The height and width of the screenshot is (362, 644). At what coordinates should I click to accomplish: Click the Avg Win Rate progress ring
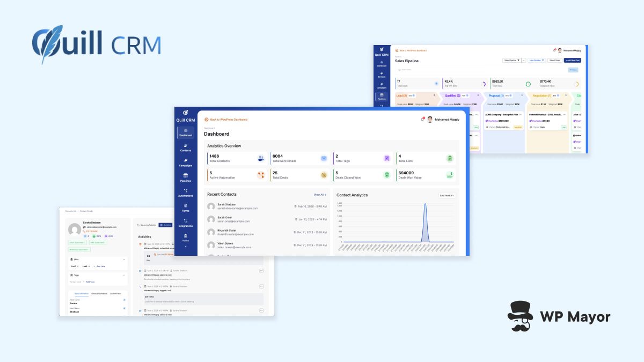[484, 84]
